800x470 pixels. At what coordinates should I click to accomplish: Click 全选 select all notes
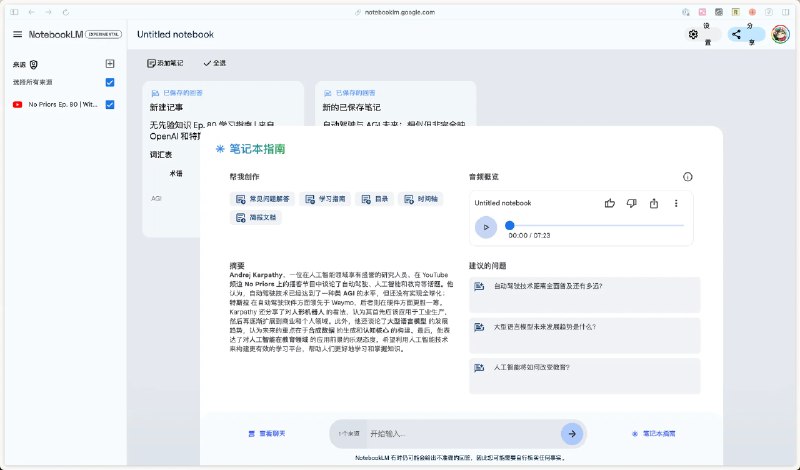tap(214, 63)
